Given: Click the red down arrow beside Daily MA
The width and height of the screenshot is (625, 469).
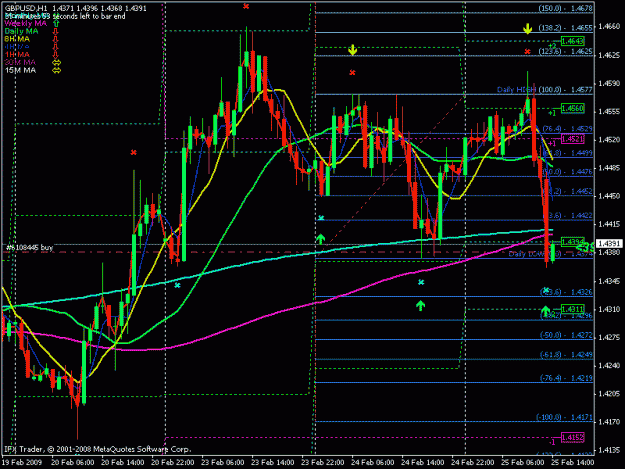Looking at the screenshot, I should 56,31.
